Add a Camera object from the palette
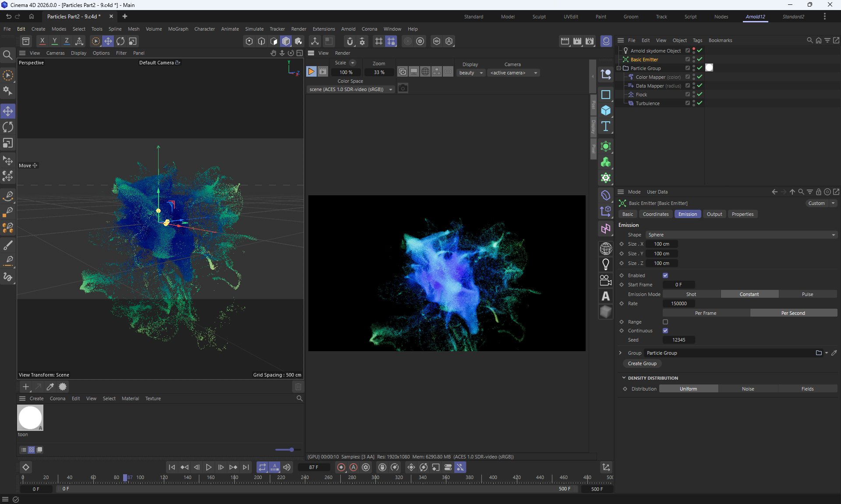Image resolution: width=841 pixels, height=504 pixels. pyautogui.click(x=606, y=280)
